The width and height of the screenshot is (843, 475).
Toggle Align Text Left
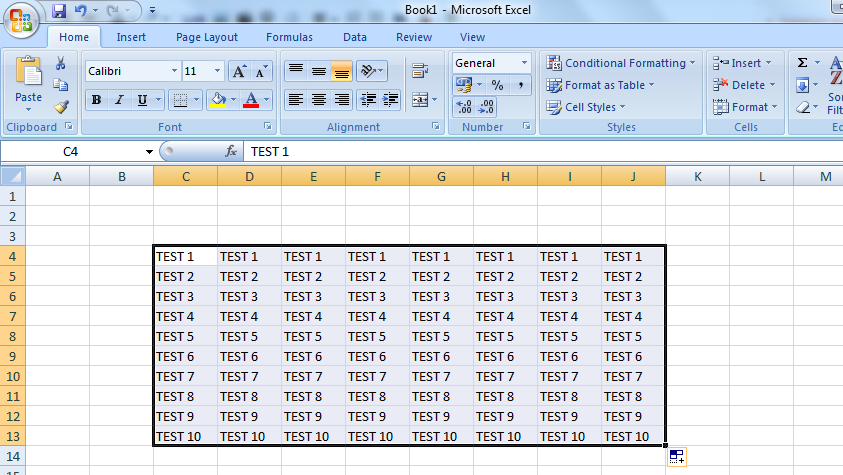pyautogui.click(x=296, y=100)
